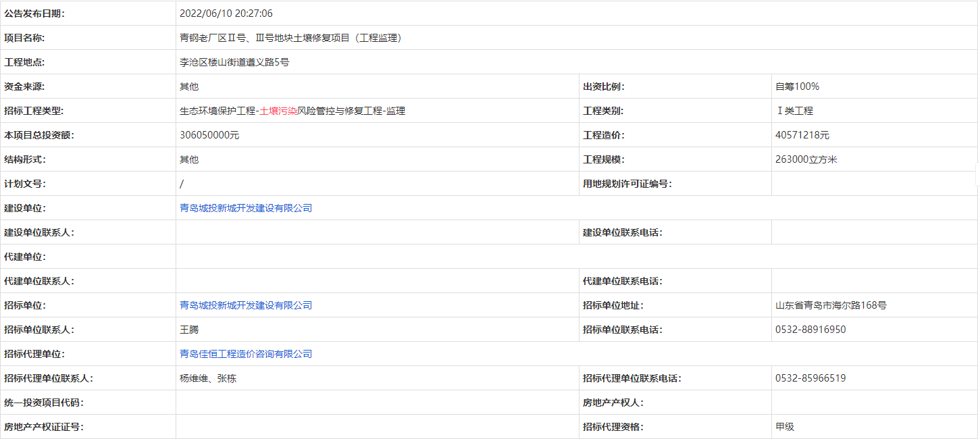Screen dimensions: 980x439
Task: Click contact person name 王腾
Action: 189,330
